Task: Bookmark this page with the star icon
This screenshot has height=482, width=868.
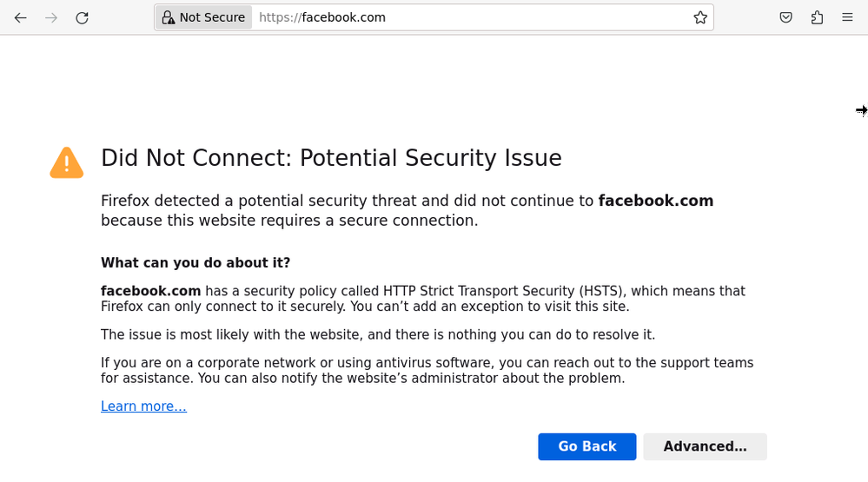Action: 700,17
